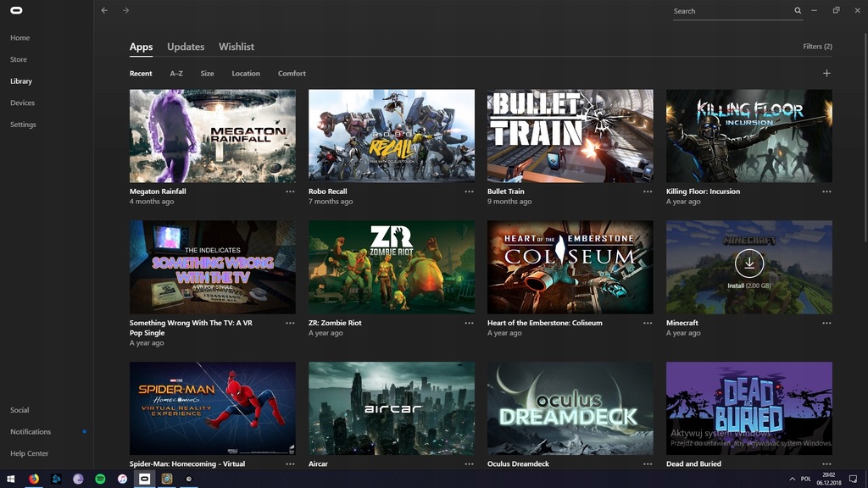Open the Store in the sidebar
Image resolution: width=868 pixels, height=488 pixels.
click(x=19, y=59)
